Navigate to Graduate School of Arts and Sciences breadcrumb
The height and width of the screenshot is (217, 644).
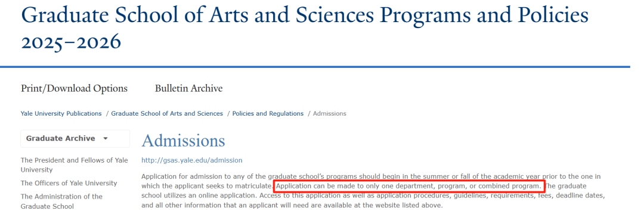point(167,113)
